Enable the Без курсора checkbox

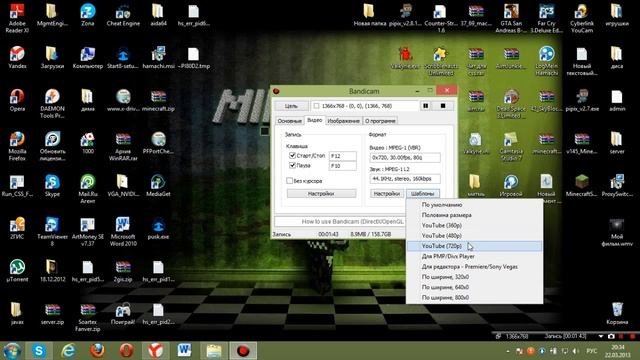click(289, 180)
